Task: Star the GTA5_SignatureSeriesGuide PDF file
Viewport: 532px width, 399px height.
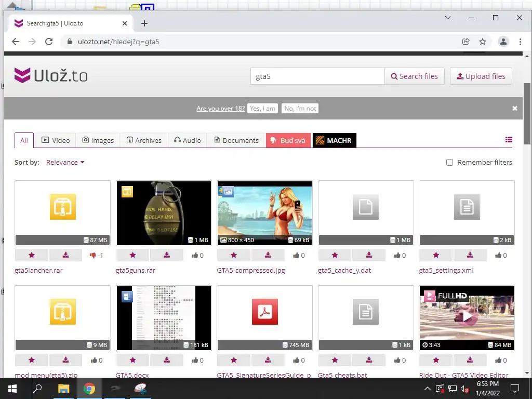Action: [x=234, y=360]
